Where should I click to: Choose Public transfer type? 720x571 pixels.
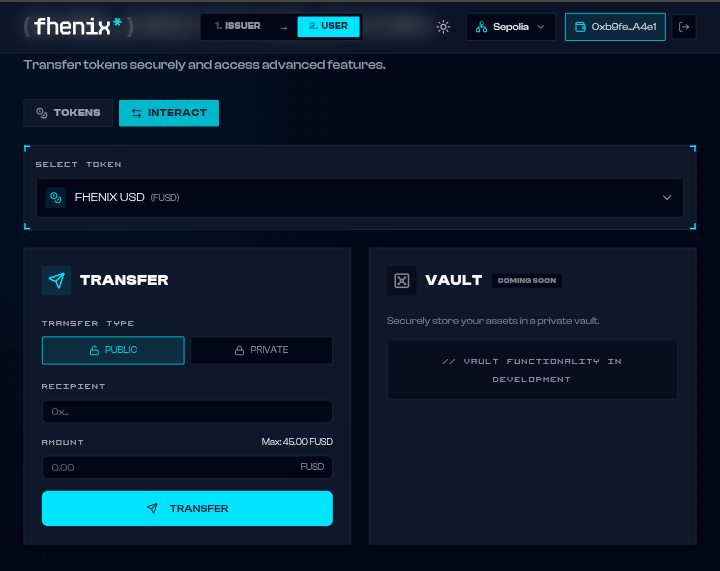pos(113,350)
